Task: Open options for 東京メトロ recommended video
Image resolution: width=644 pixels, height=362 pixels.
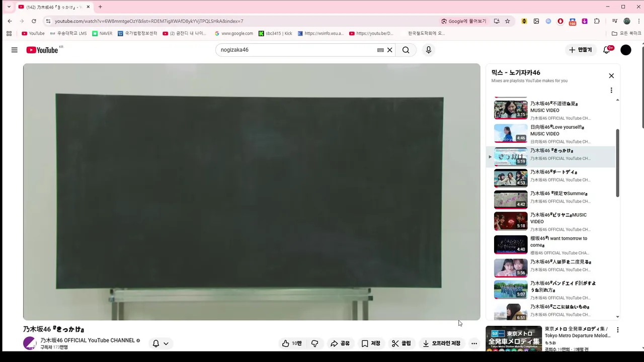Action: click(x=618, y=330)
